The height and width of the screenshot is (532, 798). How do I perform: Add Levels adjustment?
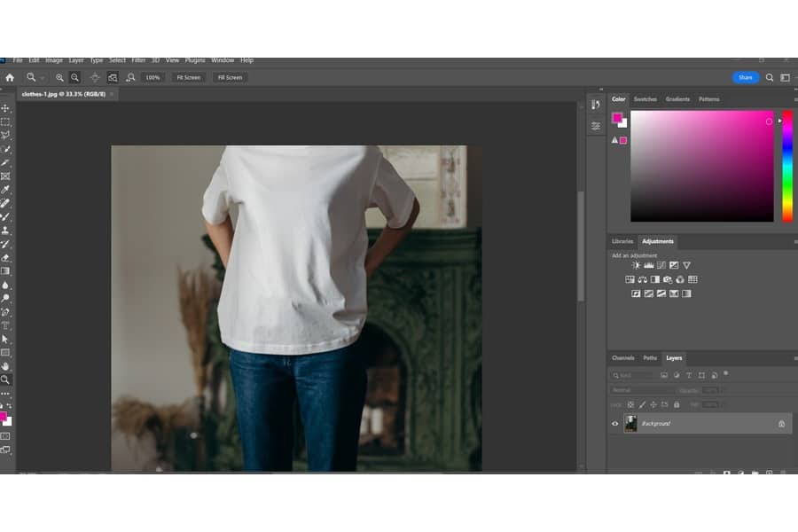click(648, 265)
